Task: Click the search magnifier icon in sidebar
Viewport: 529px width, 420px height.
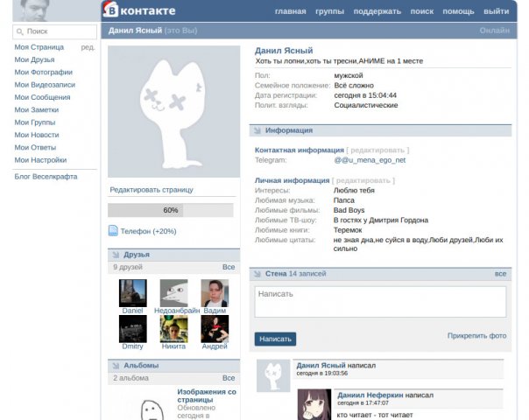Action: click(x=20, y=31)
